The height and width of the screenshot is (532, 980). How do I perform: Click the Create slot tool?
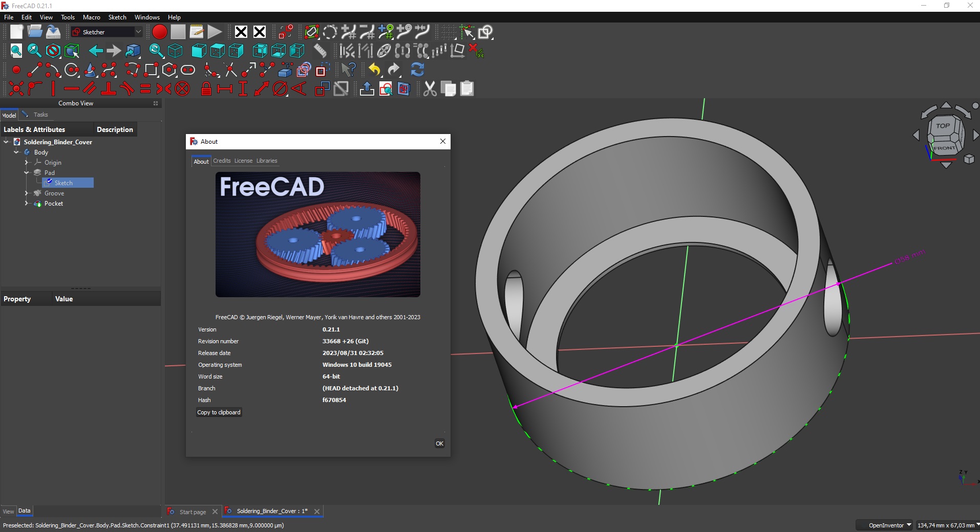pyautogui.click(x=188, y=70)
